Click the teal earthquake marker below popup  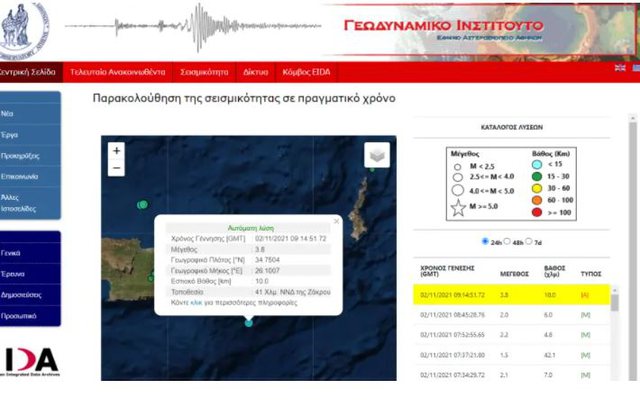tap(249, 322)
